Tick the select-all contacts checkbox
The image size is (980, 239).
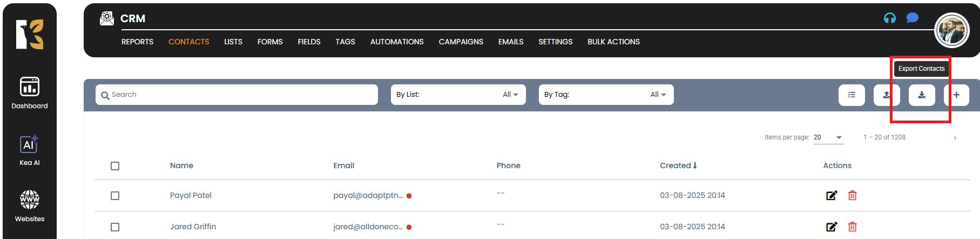115,166
